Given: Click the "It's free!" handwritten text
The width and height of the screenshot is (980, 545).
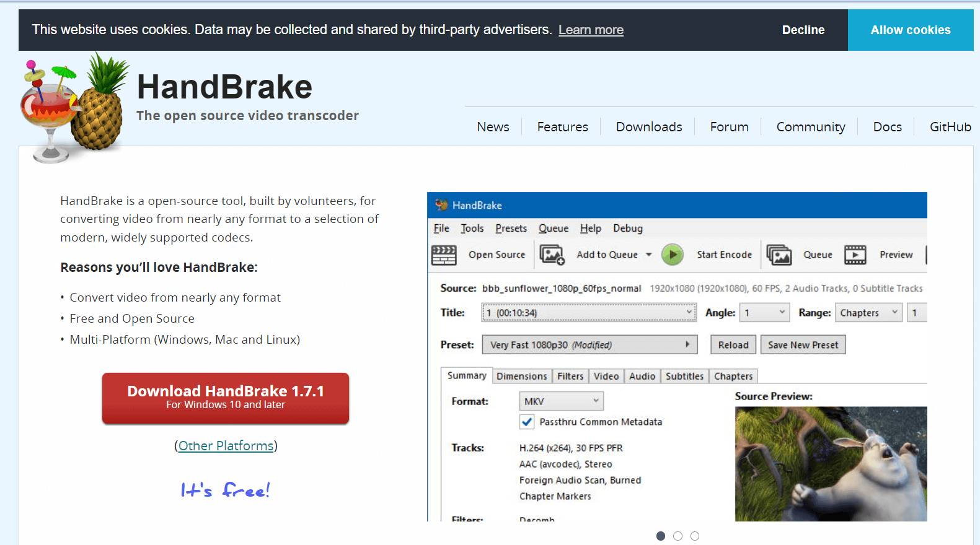Looking at the screenshot, I should (226, 490).
